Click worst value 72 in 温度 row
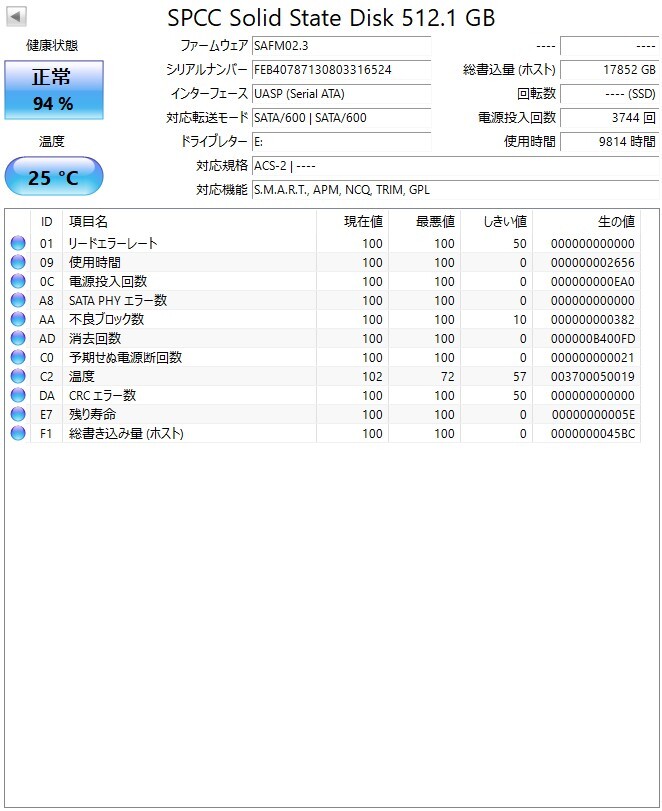Viewport: 662px width, 811px height. (x=448, y=376)
